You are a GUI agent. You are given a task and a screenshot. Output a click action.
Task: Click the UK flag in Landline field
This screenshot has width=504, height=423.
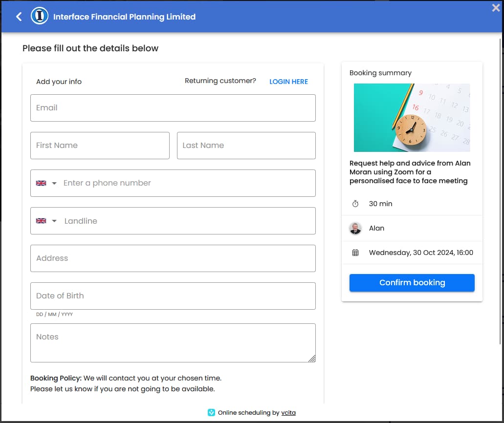tap(41, 221)
